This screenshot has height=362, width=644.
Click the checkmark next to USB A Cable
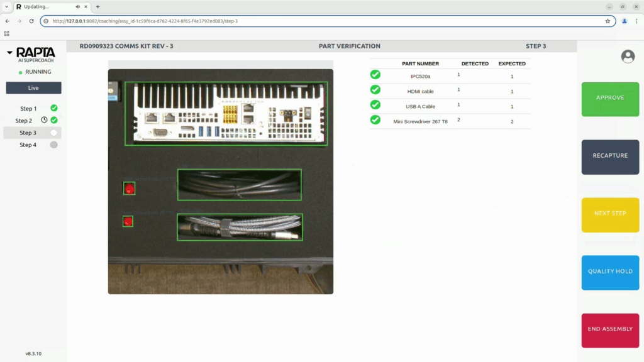coord(375,105)
